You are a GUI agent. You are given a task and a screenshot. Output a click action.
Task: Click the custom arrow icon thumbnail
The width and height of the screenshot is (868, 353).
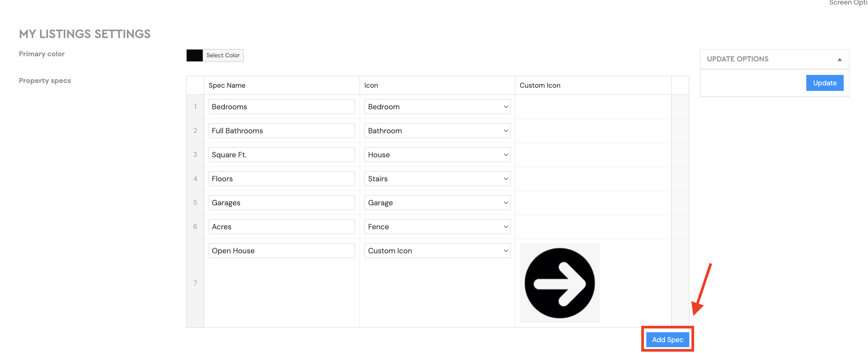point(559,283)
